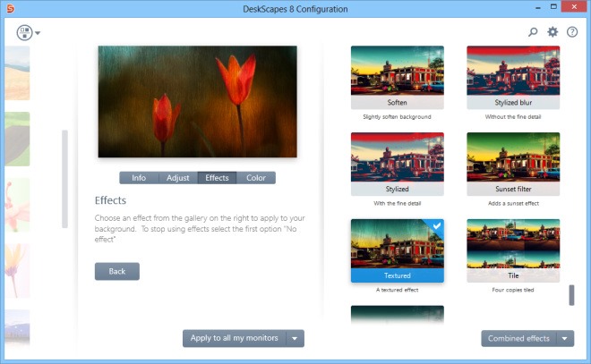Screen dimensions: 591x364
Task: Click the effects gallery scrollbar handle
Action: point(571,295)
